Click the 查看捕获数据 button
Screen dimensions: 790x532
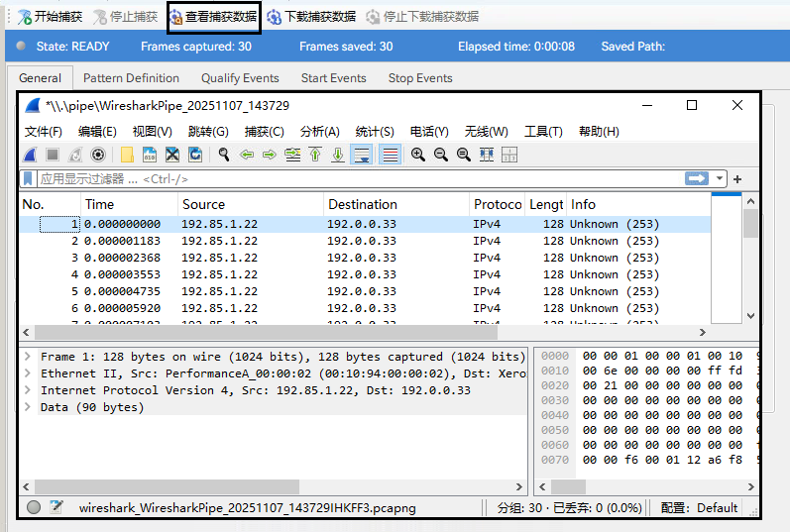(213, 17)
